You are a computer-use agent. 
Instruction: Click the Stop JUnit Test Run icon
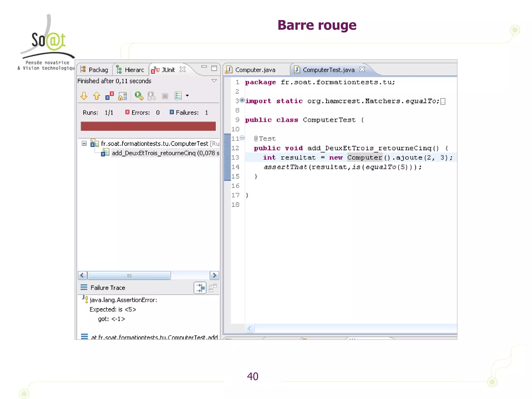[165, 96]
